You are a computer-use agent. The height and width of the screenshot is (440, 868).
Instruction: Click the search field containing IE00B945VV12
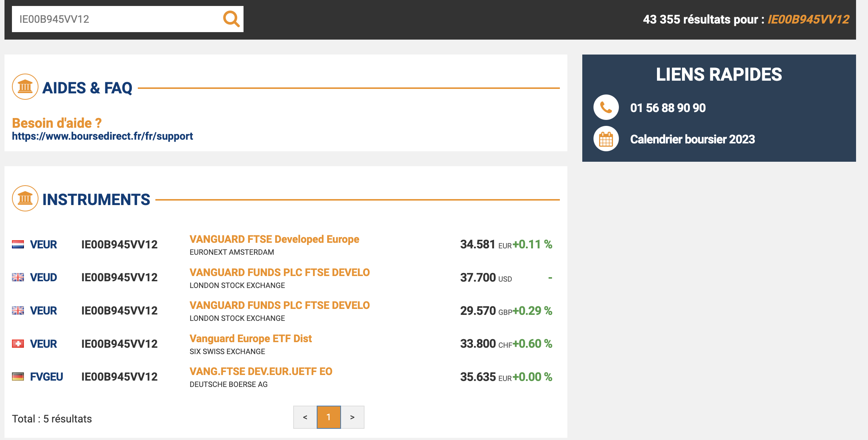coord(127,19)
